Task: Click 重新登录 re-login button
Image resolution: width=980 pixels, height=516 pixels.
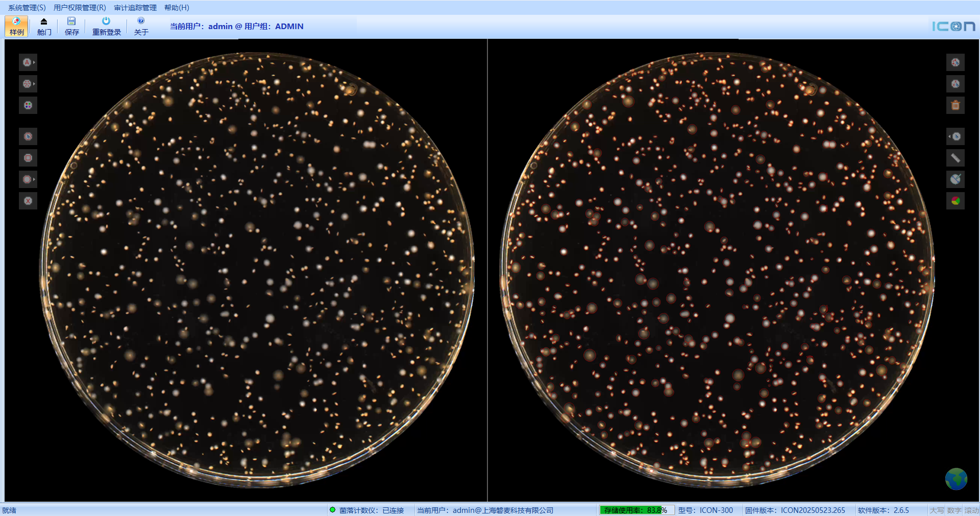Action: coord(106,26)
